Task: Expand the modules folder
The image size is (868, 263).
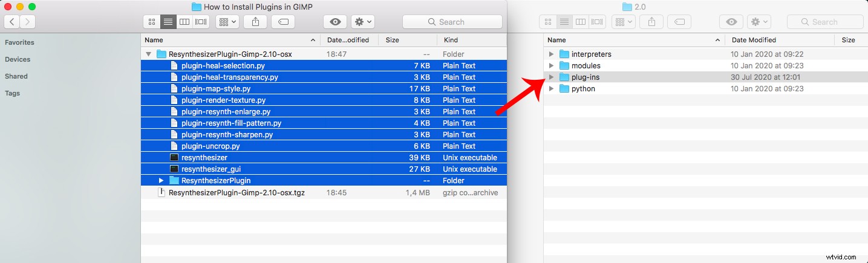Action: [x=551, y=65]
